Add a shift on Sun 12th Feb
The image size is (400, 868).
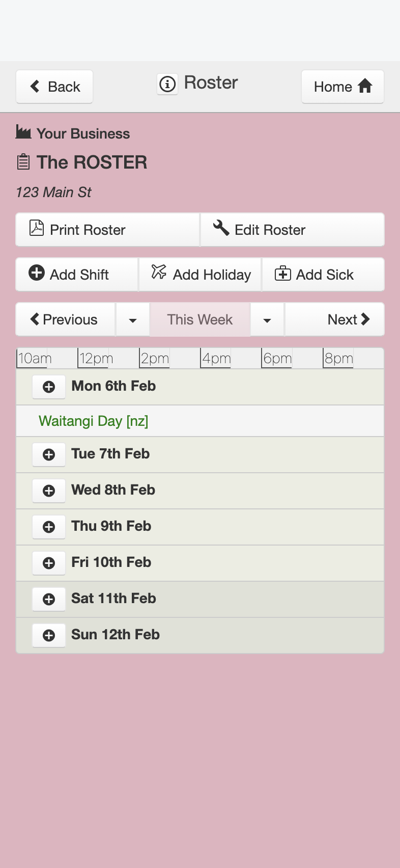pos(49,635)
